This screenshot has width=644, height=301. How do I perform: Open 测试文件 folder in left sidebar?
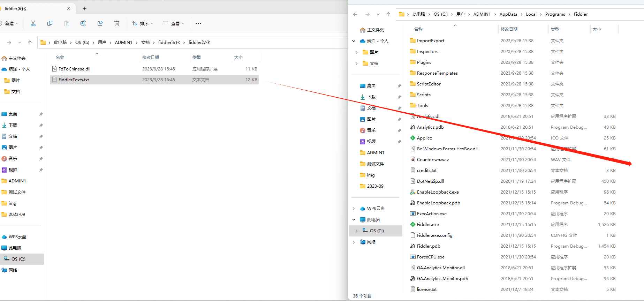pyautogui.click(x=17, y=192)
